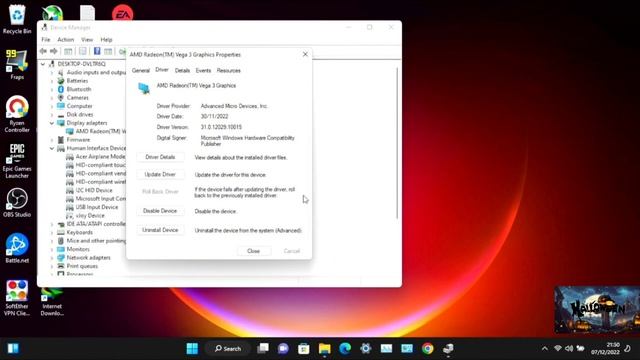Open Google Chrome from the taskbar
This screenshot has width=640, height=360.
tap(427, 348)
